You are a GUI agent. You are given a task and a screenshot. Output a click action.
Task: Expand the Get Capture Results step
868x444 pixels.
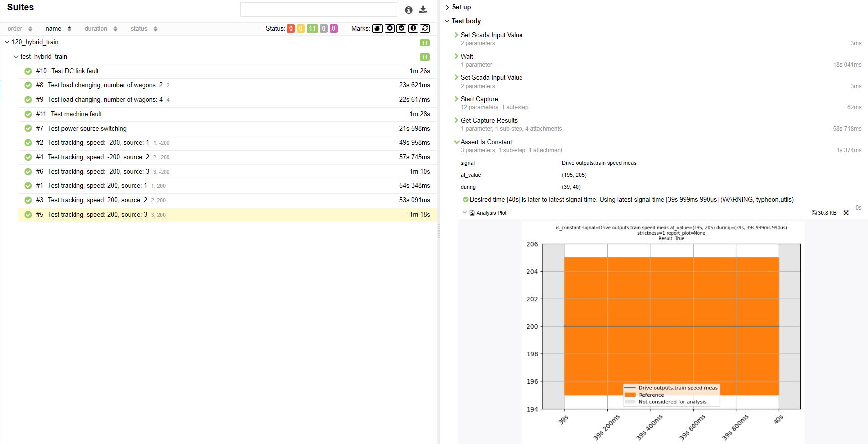[x=489, y=120]
